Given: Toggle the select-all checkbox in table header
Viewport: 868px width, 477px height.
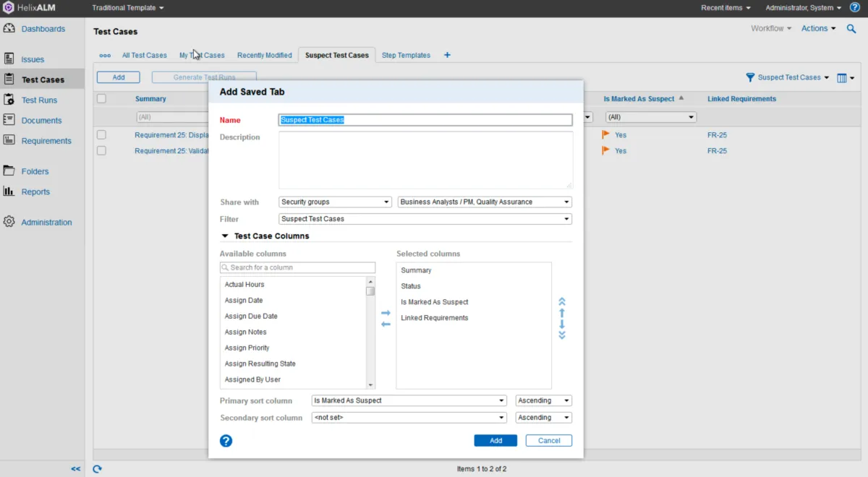Looking at the screenshot, I should pyautogui.click(x=101, y=99).
